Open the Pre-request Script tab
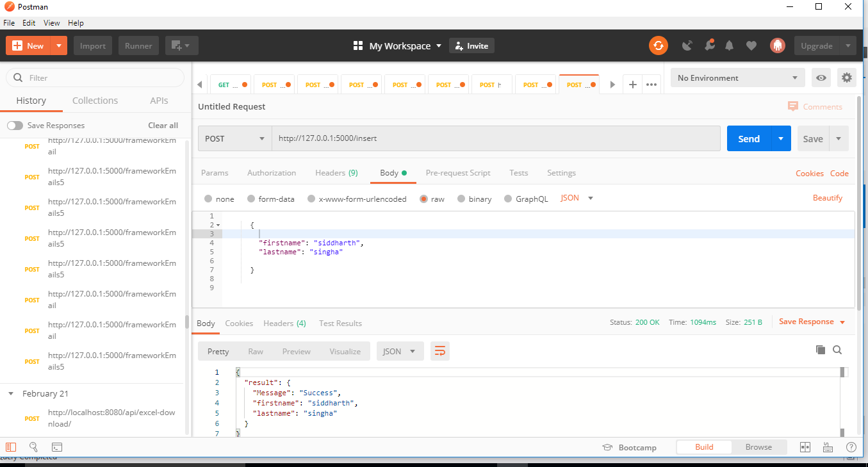This screenshot has height=467, width=868. click(458, 173)
